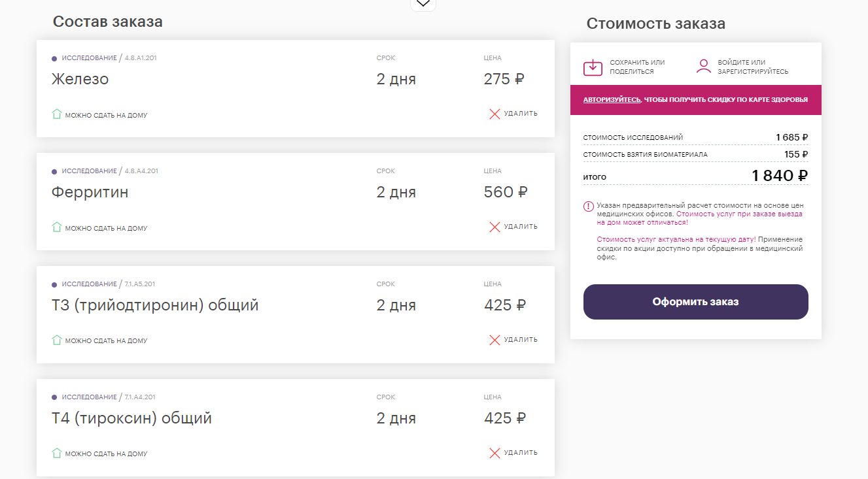Open Железо analysis title
The image size is (868, 479).
[80, 80]
